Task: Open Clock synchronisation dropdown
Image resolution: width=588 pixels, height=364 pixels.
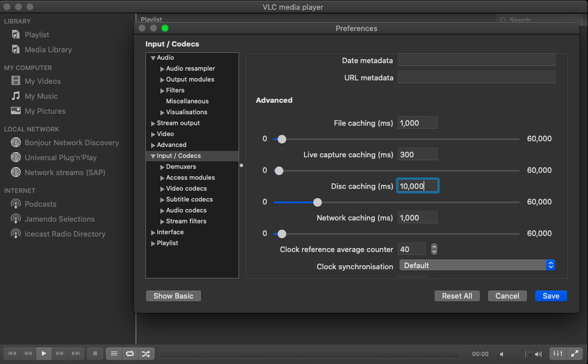Action: 477,265
